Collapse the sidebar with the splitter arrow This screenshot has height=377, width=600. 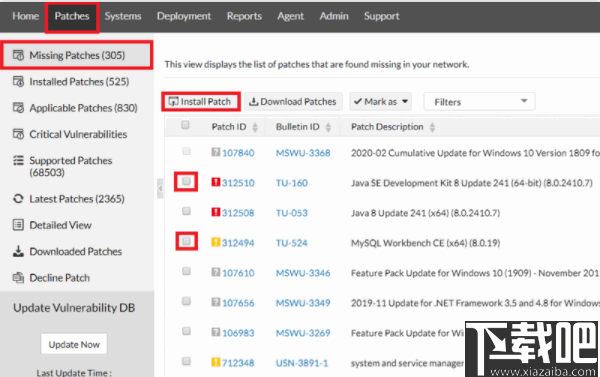pos(160,188)
